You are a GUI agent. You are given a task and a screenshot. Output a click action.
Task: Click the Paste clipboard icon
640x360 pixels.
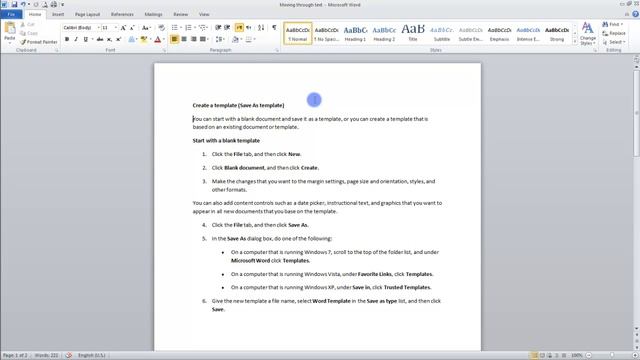point(10,29)
